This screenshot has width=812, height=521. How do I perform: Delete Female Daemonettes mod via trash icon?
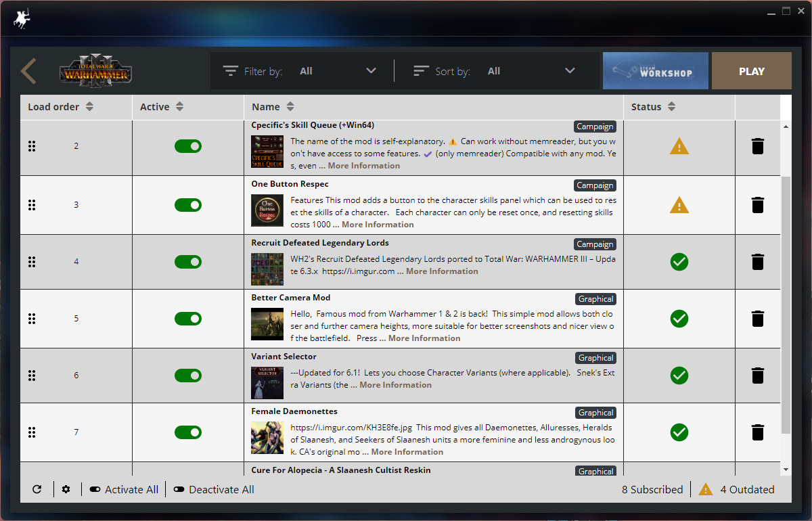[x=758, y=432]
